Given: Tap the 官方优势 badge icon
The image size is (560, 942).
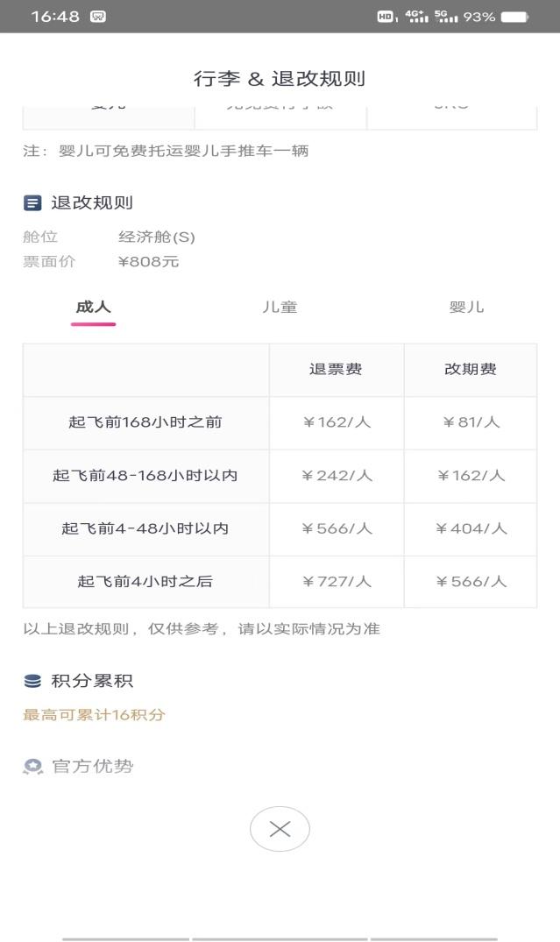Looking at the screenshot, I should (x=32, y=767).
